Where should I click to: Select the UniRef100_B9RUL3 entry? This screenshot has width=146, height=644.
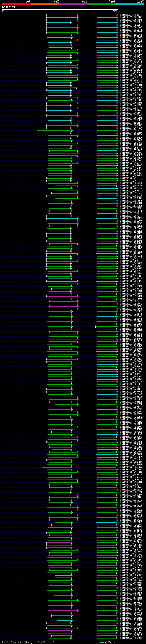point(131,22)
